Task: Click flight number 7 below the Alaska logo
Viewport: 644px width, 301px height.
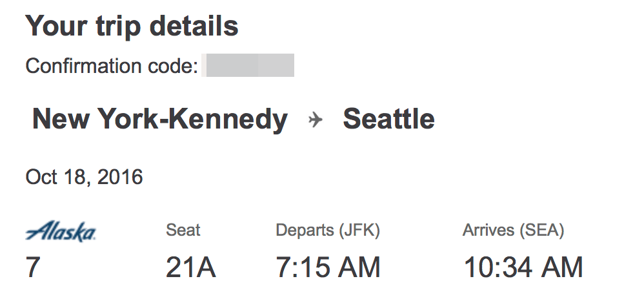Action: (32, 267)
